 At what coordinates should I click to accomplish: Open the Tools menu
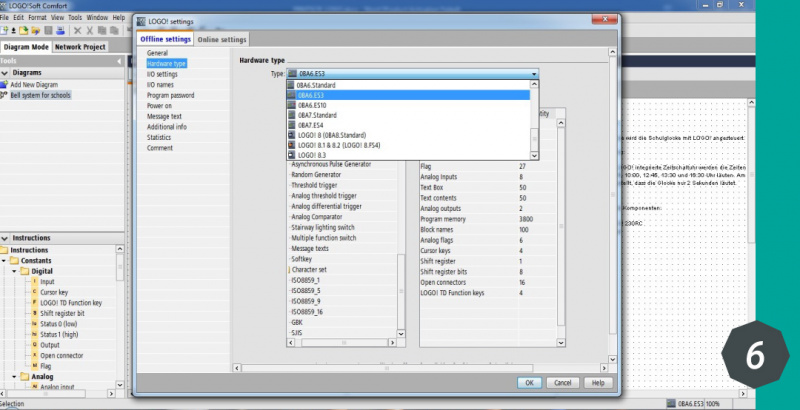point(76,17)
